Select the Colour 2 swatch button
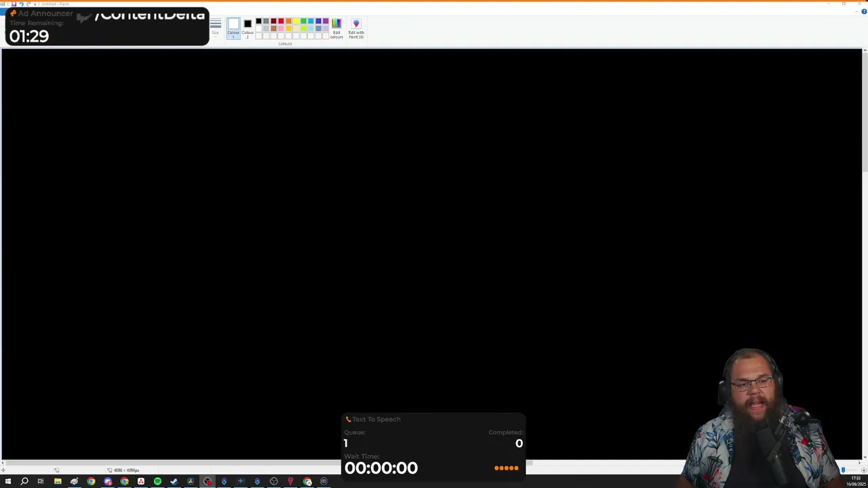 tap(248, 28)
